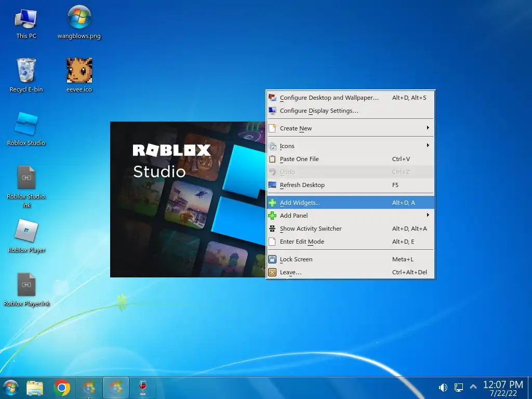
Task: Open the Start menu orb
Action: pyautogui.click(x=10, y=388)
